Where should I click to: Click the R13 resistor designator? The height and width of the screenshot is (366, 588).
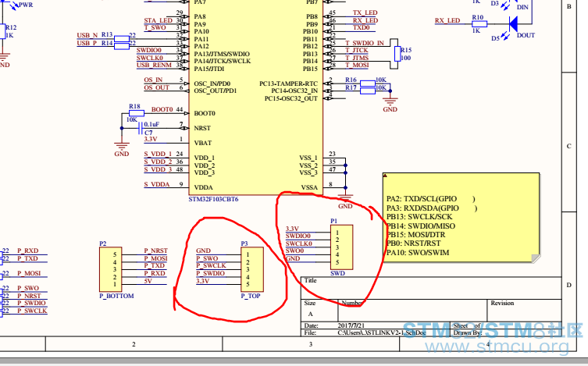(107, 34)
